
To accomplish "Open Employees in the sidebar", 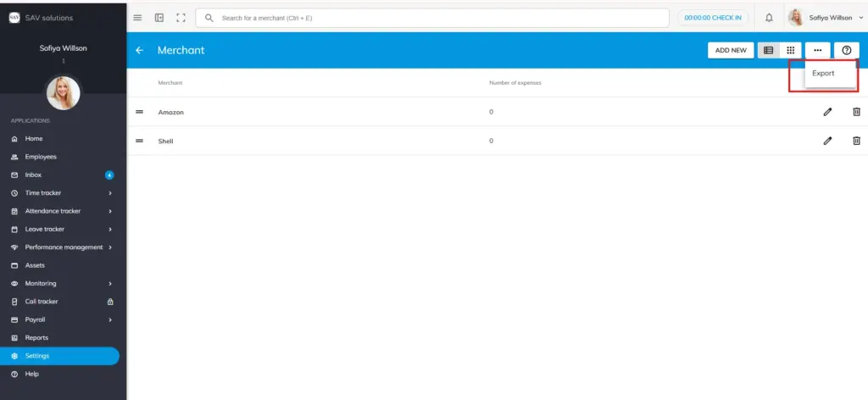I will (41, 157).
